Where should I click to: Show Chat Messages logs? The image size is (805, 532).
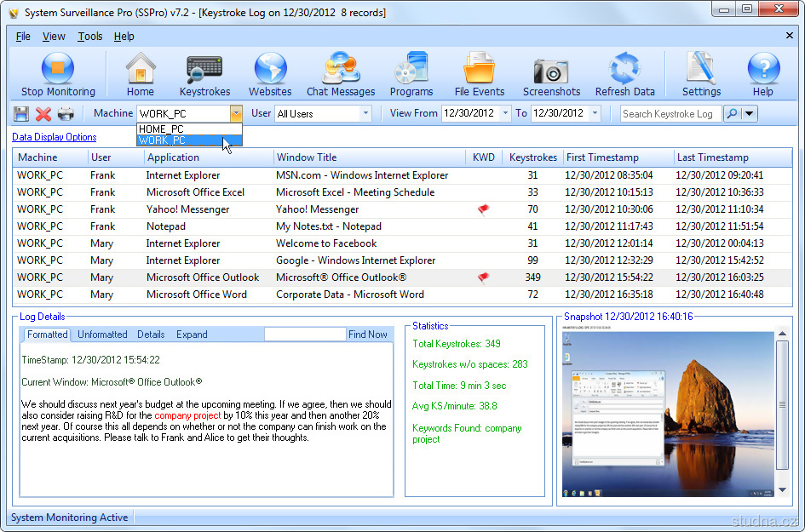[x=341, y=74]
